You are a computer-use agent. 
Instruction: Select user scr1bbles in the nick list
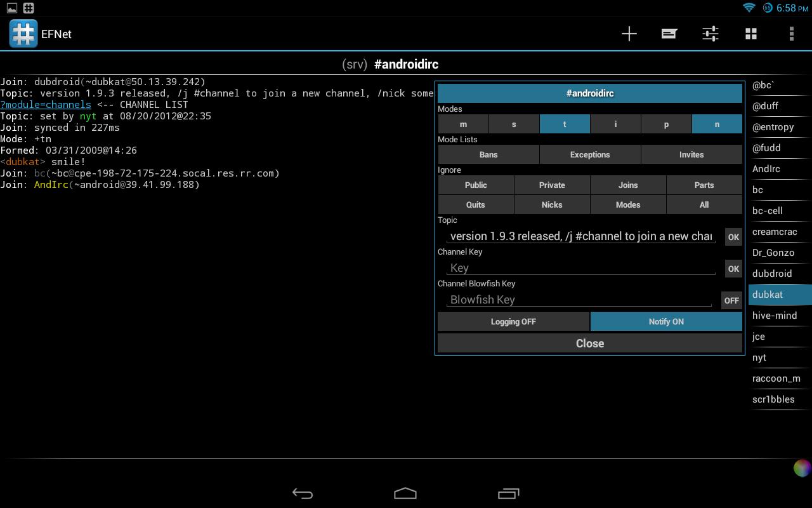(780, 399)
